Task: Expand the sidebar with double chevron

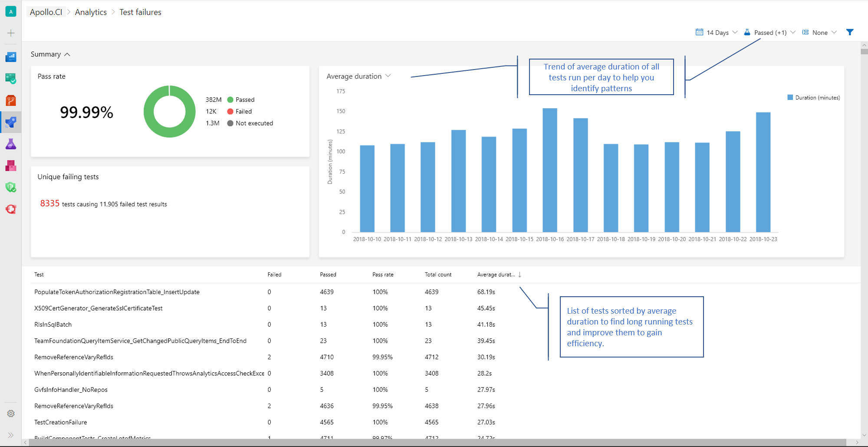Action: click(11, 435)
